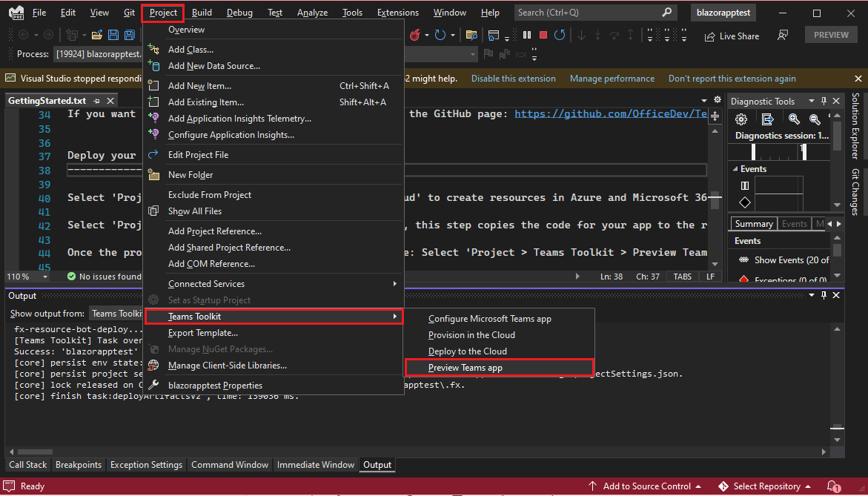
Task: Click the Visual Studio logo icon
Action: click(16, 12)
